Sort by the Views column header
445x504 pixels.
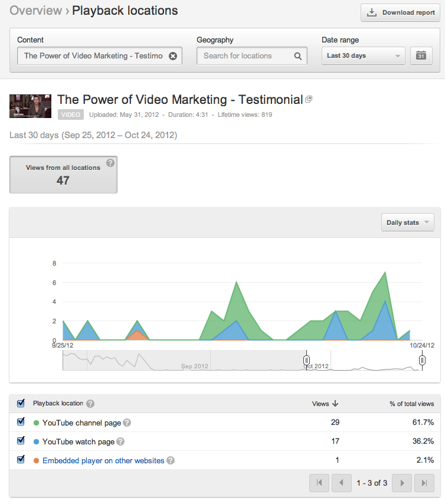pos(325,404)
